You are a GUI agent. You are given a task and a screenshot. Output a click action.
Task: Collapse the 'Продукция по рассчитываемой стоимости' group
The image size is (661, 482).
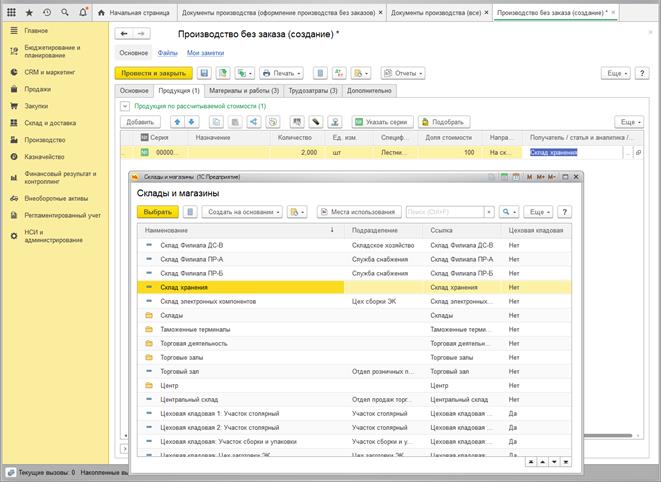click(124, 105)
